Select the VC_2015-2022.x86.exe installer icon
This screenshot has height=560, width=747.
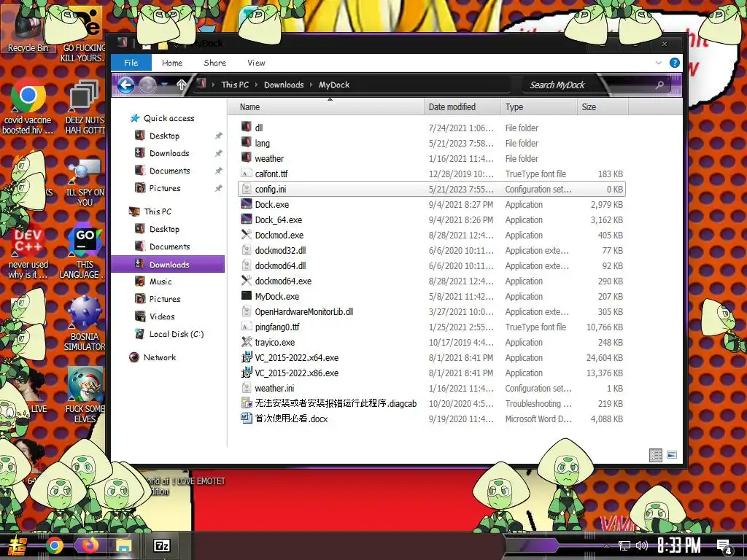(x=247, y=373)
